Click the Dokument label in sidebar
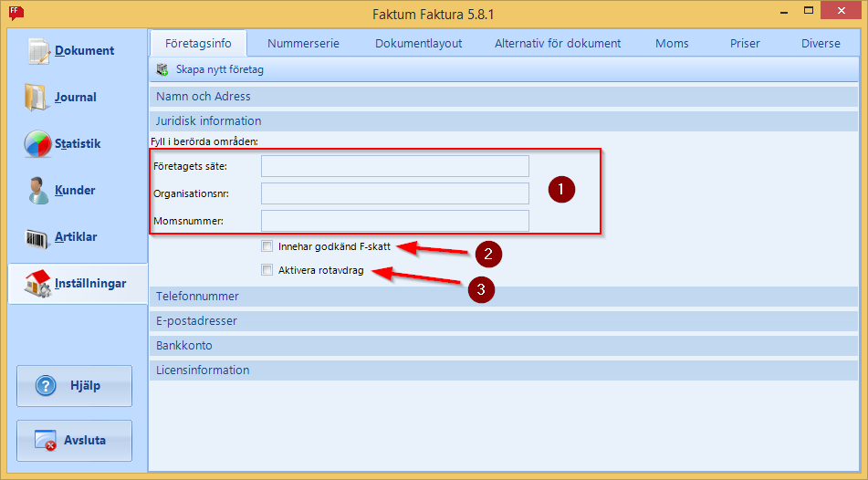868x480 pixels. (x=85, y=51)
